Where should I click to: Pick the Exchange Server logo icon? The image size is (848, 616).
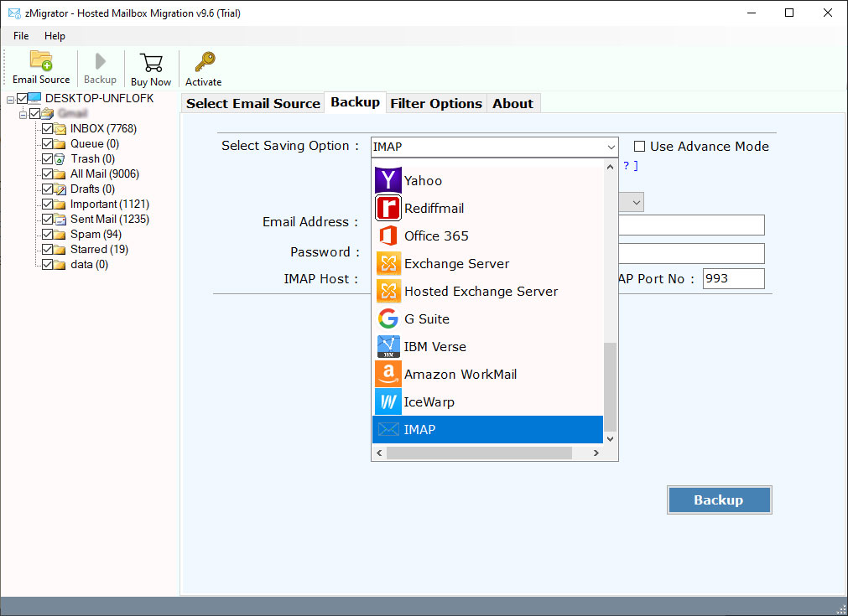(388, 263)
